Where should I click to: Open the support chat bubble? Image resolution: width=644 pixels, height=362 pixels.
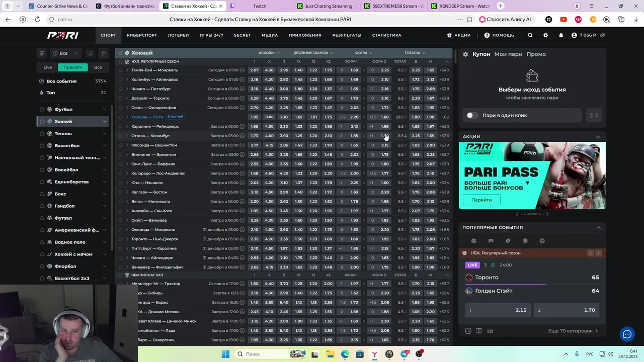627,334
